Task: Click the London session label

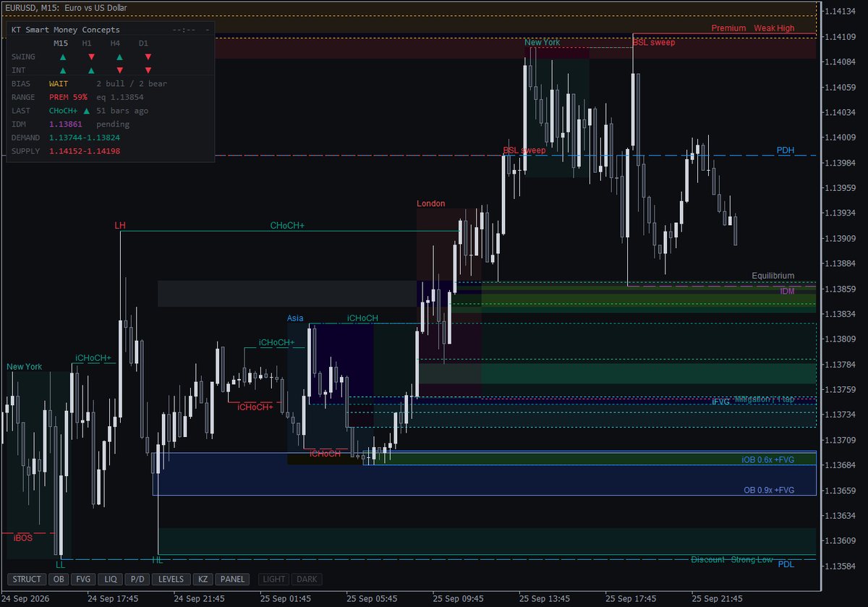Action: tap(431, 203)
